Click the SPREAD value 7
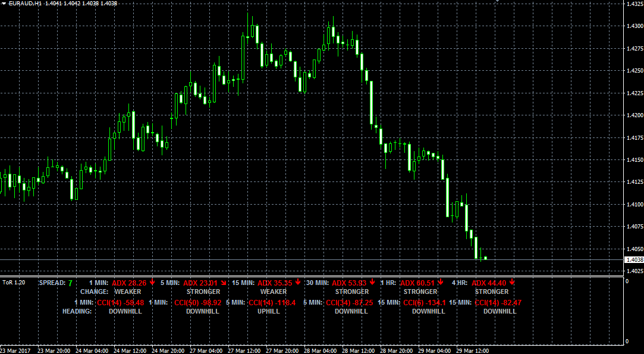 tap(70, 283)
